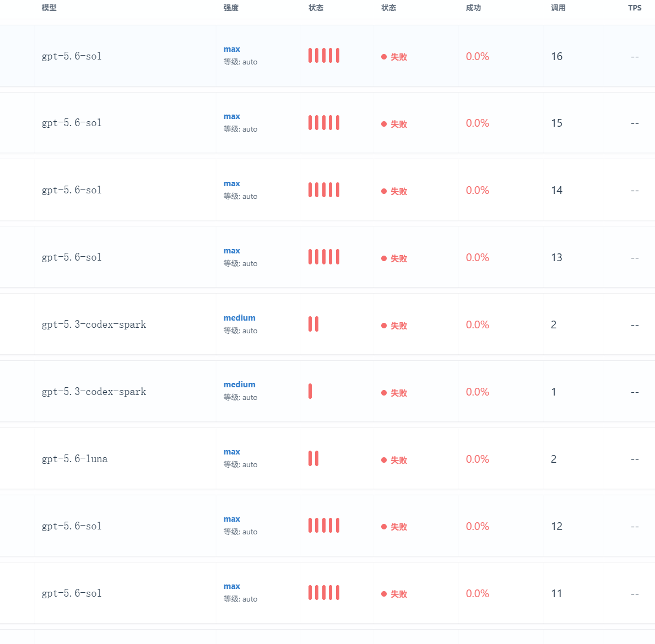The image size is (655, 644).
Task: Click the medium label in the codex-spark 1-call row
Action: pos(240,384)
